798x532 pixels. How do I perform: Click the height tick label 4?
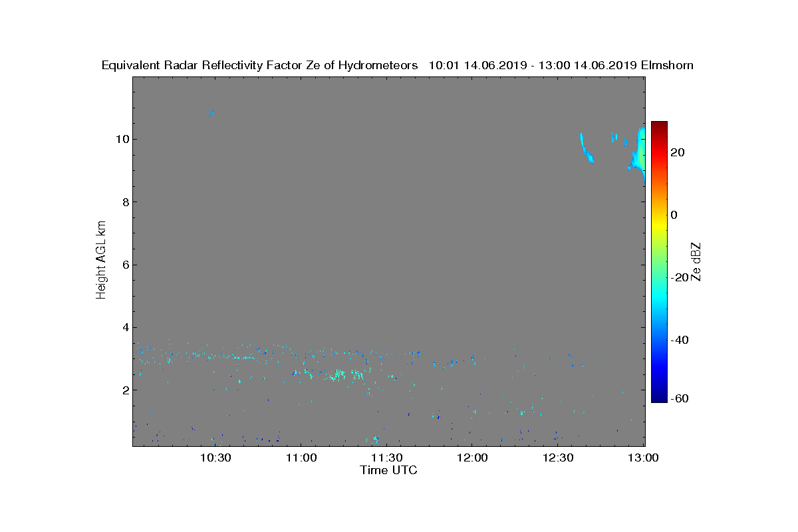124,327
